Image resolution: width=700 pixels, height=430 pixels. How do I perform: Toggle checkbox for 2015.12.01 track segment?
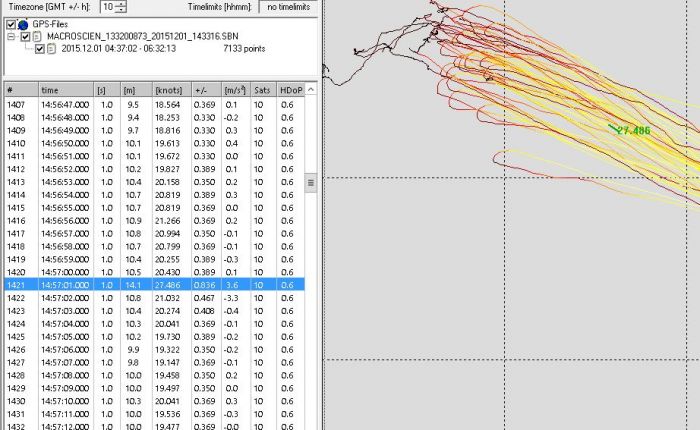point(40,47)
